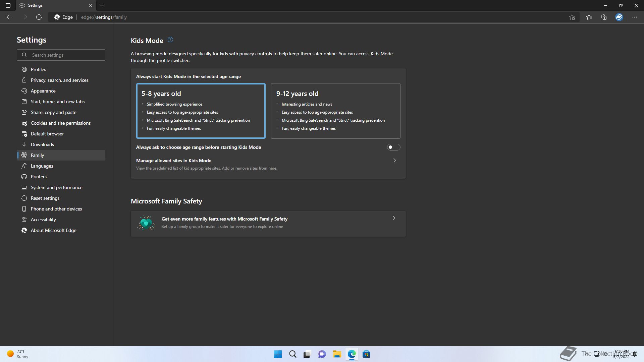
Task: Open Microsoft Family Safety chevron arrow
Action: 394,218
